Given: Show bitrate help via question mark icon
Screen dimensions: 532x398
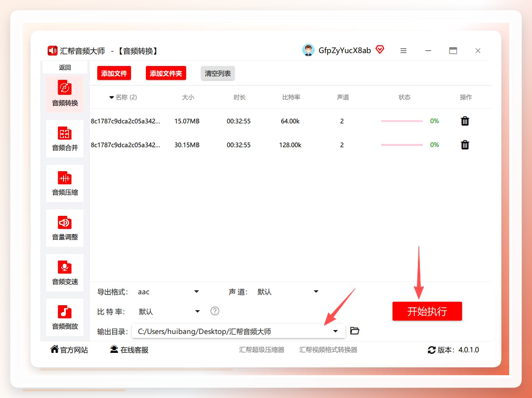Looking at the screenshot, I should (215, 311).
